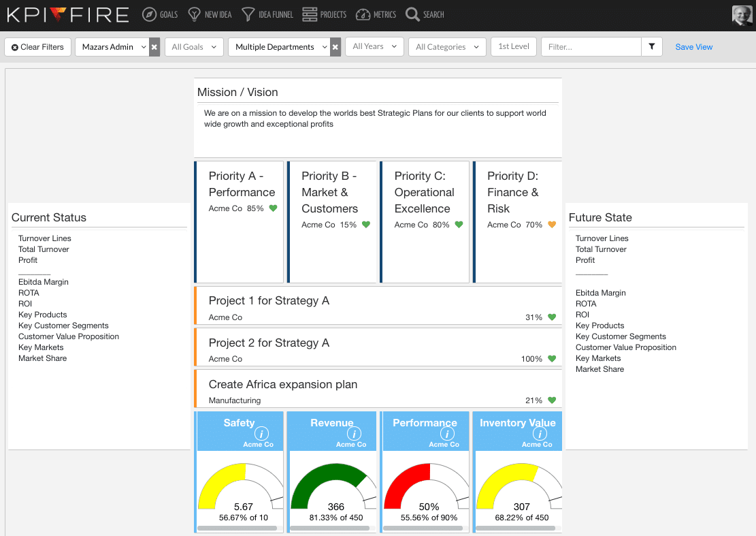Remove the Multiple Departments filter
The image size is (756, 536).
point(335,47)
